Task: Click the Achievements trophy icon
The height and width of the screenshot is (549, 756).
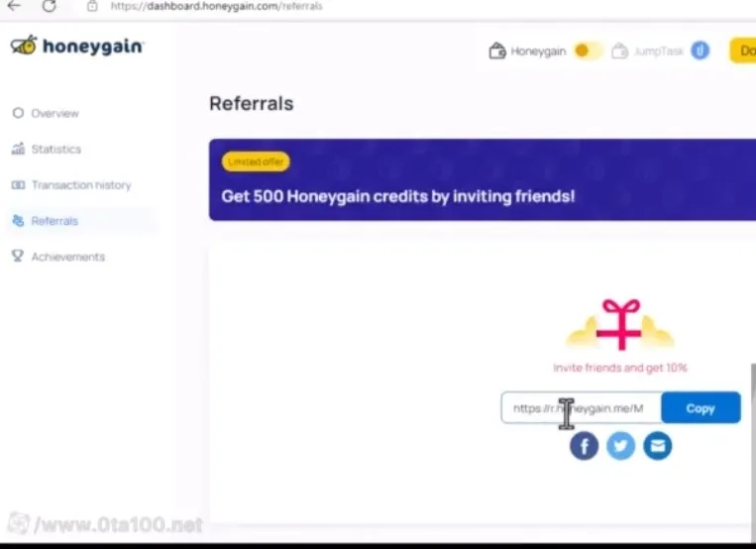Action: 18,256
